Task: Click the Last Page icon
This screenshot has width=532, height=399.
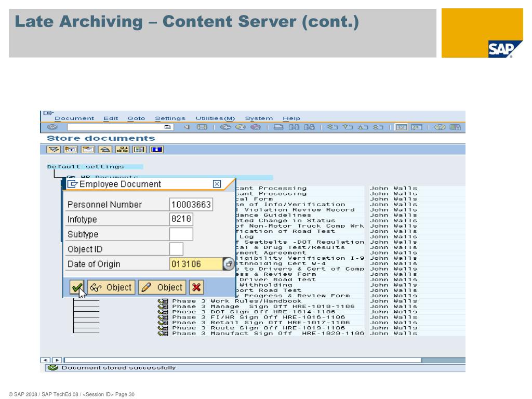Action: [x=378, y=127]
